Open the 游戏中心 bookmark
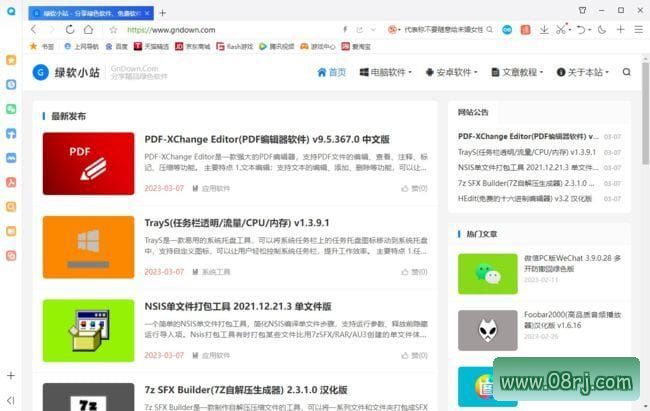 tap(318, 46)
